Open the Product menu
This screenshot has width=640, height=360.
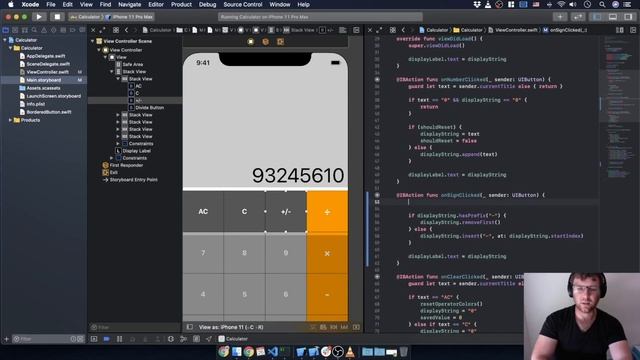[x=181, y=4]
